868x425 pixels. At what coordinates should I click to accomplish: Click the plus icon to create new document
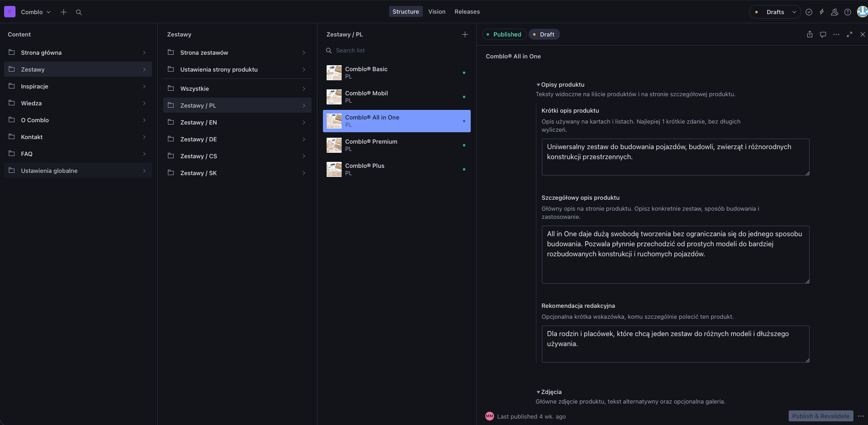(63, 12)
